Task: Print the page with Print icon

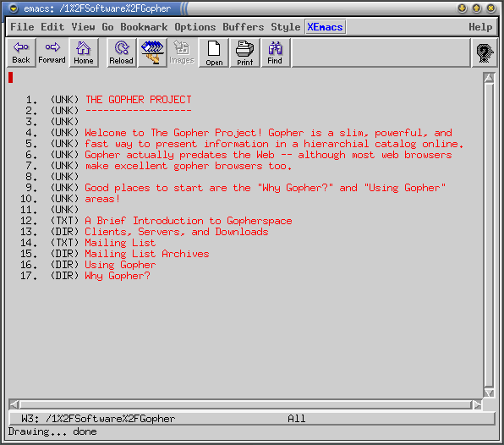Action: coord(245,52)
